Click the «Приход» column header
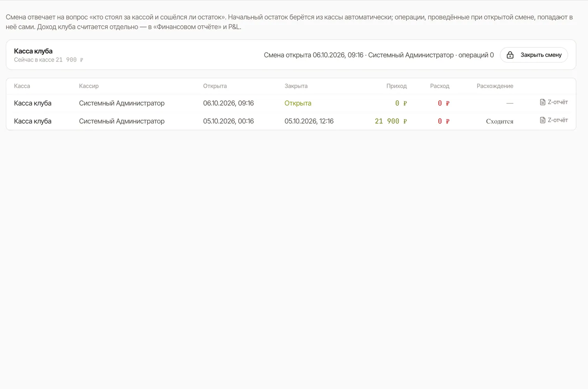Image resolution: width=588 pixels, height=389 pixels. click(397, 86)
